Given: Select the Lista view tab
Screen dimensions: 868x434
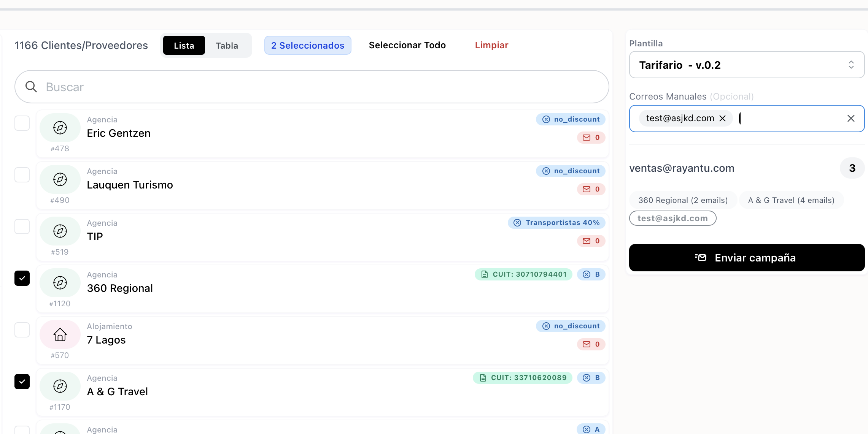Looking at the screenshot, I should point(184,45).
